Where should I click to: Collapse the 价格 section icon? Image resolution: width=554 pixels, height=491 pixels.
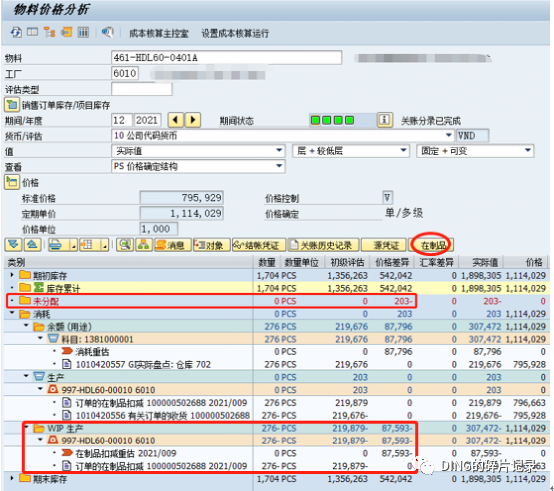point(11,182)
